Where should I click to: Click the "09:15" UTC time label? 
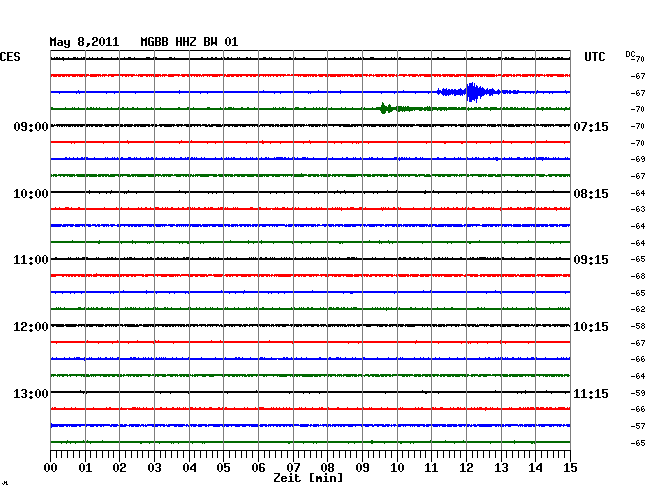pyautogui.click(x=591, y=260)
